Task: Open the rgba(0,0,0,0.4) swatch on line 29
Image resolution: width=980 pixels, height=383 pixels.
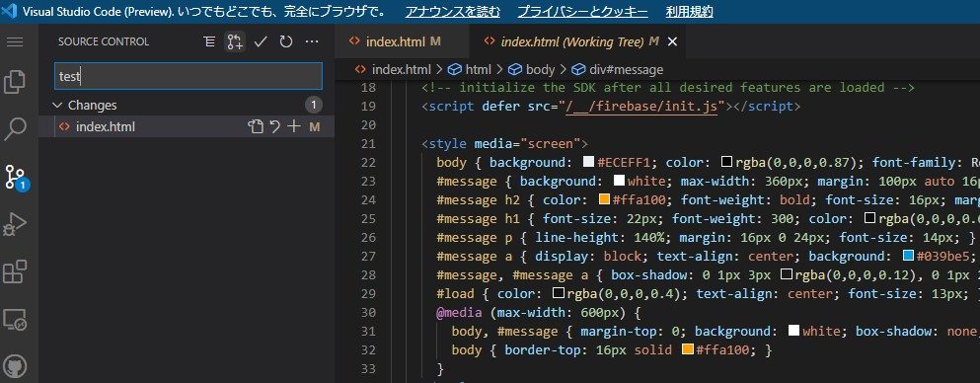Action: tap(559, 293)
